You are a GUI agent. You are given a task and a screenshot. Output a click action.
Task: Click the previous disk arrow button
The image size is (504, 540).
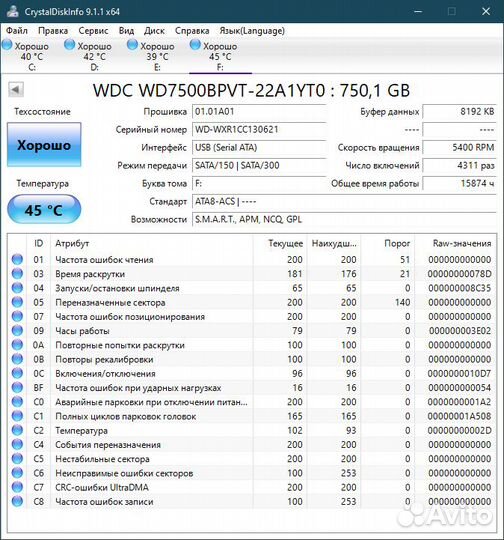[x=16, y=90]
